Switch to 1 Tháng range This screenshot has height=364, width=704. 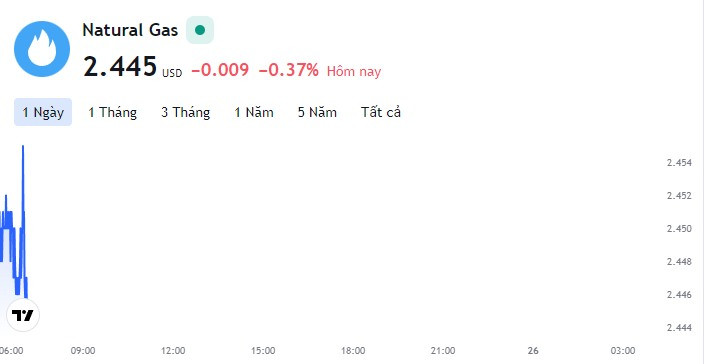point(112,112)
